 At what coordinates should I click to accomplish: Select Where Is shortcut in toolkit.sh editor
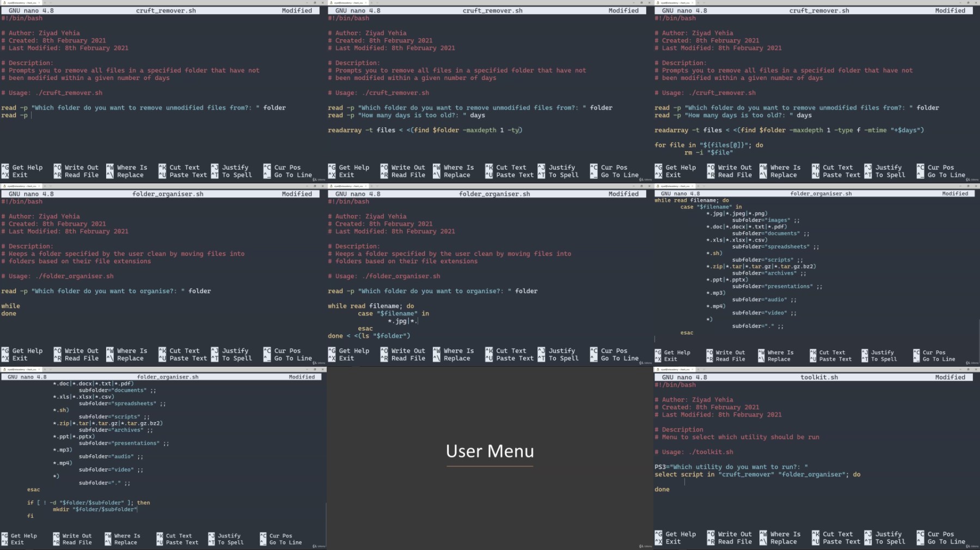(785, 534)
